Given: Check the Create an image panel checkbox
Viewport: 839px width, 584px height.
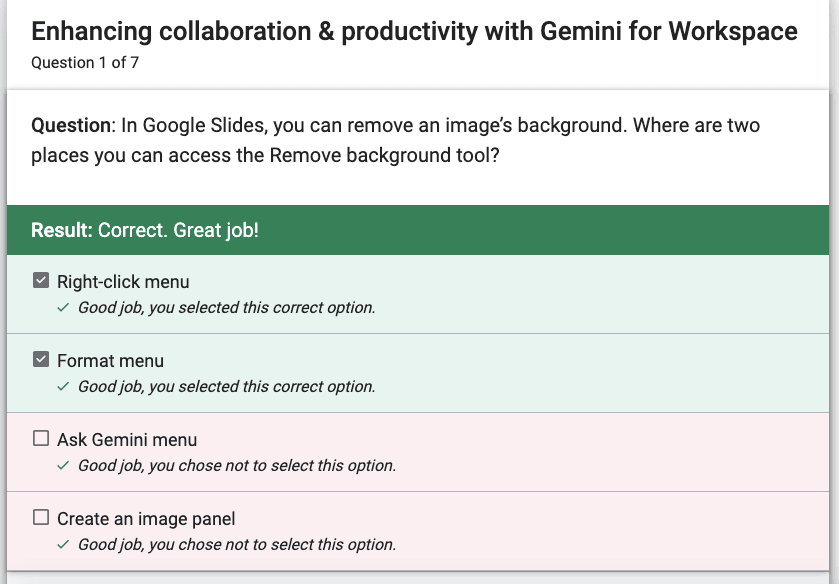Looking at the screenshot, I should (x=41, y=517).
